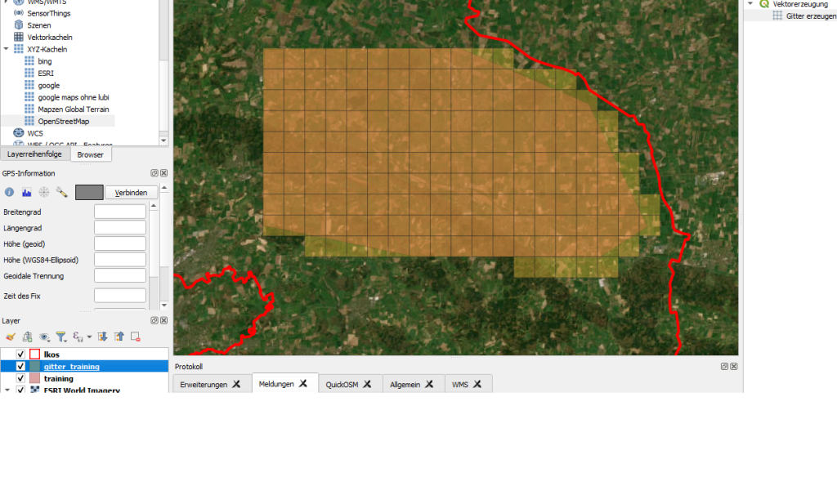Collapse the XYZ-Kacheln tree node

pos(7,49)
